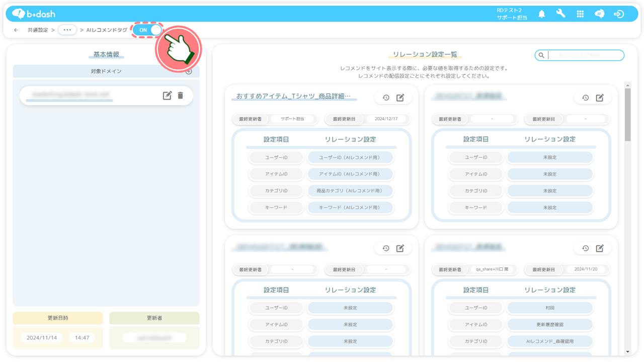Click the qa_share+川口 葵 updater value
This screenshot has width=644, height=362.
point(492,269)
